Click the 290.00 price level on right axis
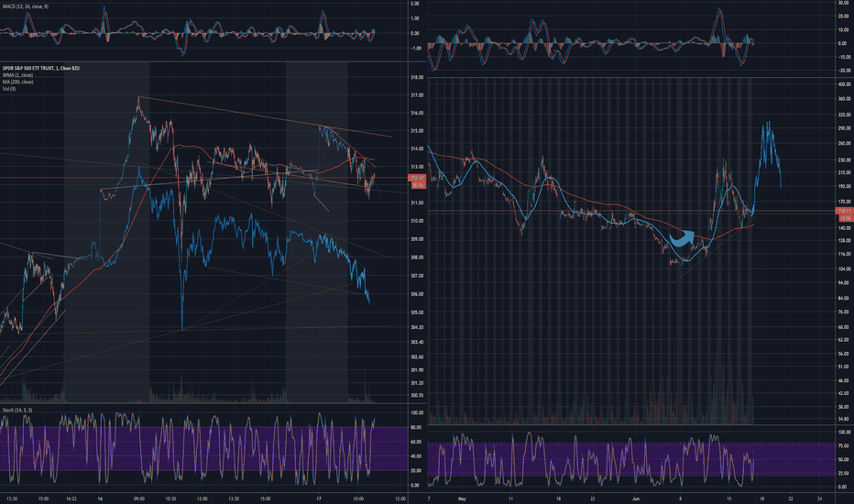 click(844, 128)
